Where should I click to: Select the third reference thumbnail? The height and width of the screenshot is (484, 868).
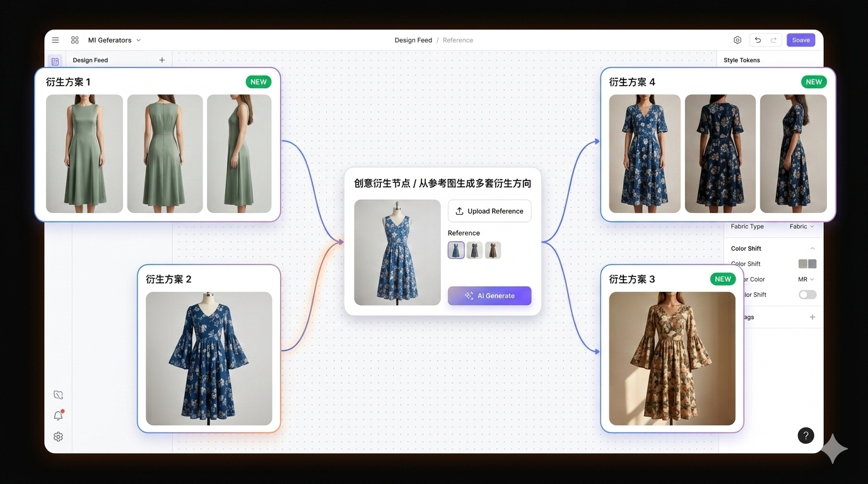[x=493, y=250]
